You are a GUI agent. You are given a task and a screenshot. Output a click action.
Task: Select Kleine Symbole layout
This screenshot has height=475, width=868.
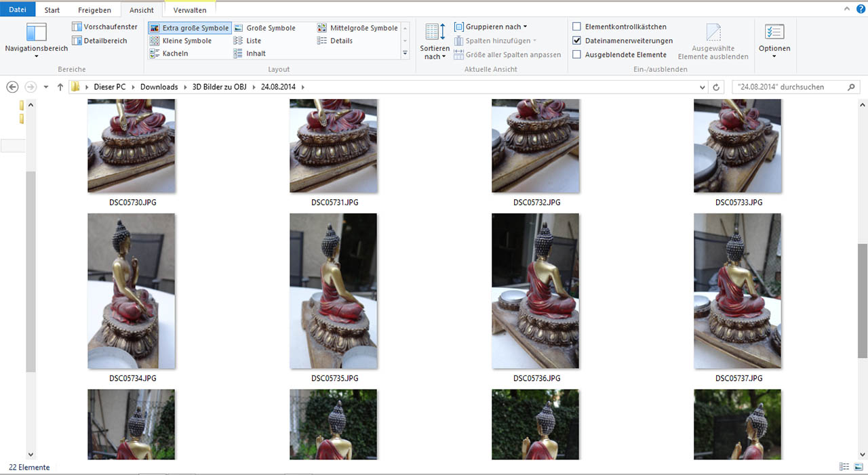click(x=180, y=41)
